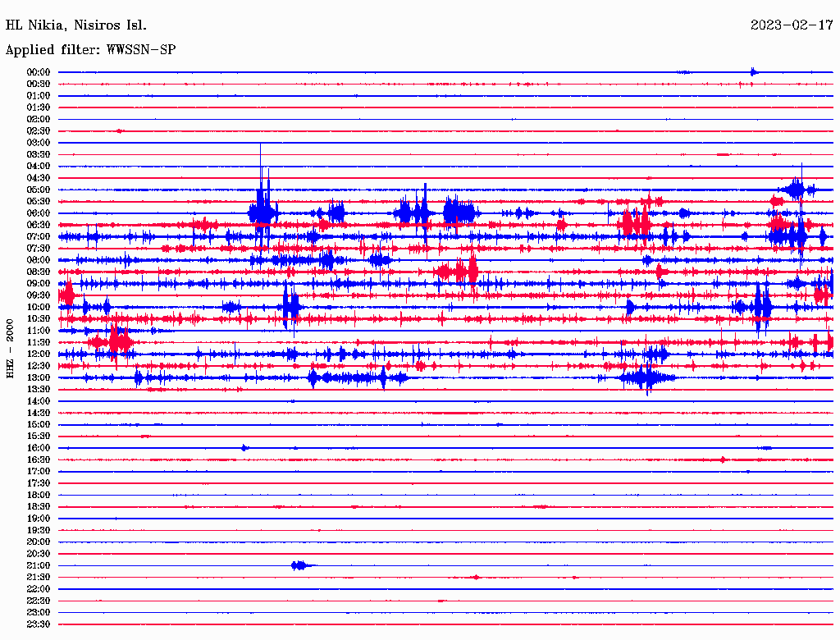Click the red burst cluster on 08:30 trace

click(458, 272)
